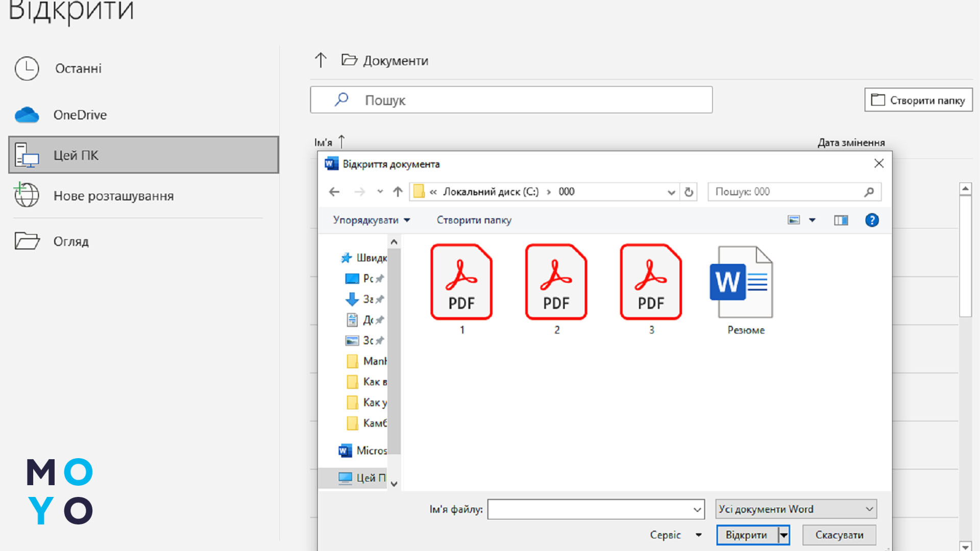Toggle the preview pane icon
The image size is (980, 551).
tap(841, 220)
